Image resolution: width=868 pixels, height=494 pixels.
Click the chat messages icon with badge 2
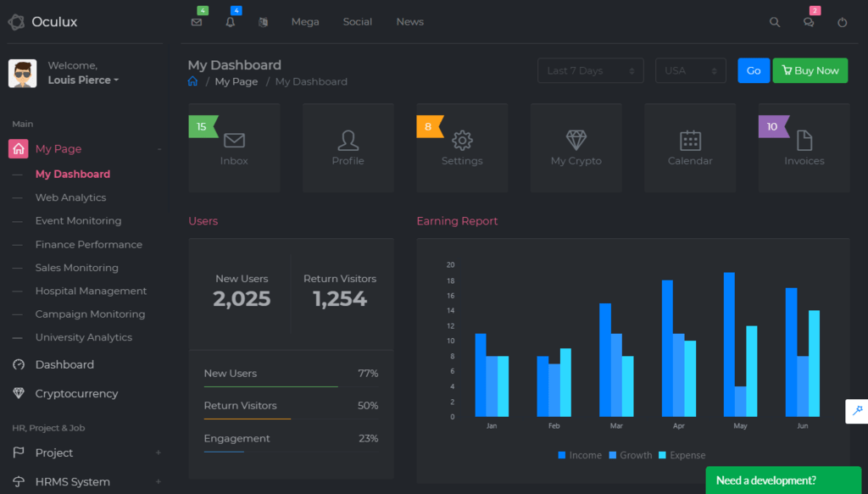point(808,22)
